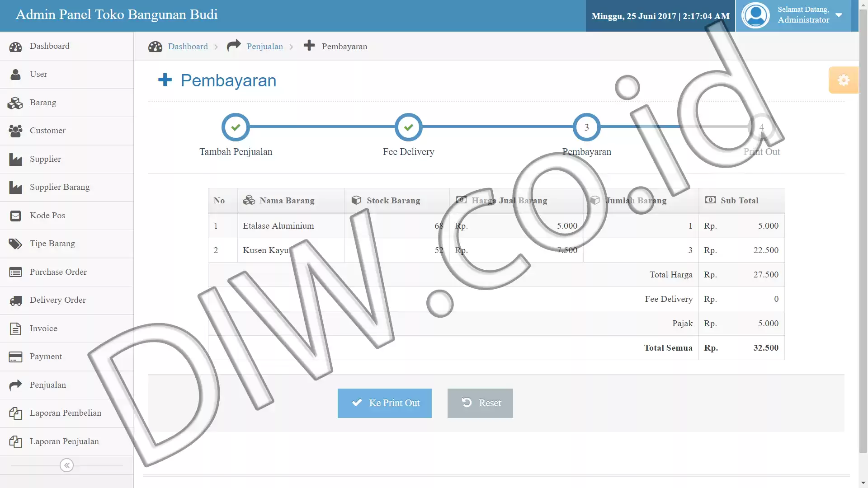
Task: Click the Nama Barang column header
Action: pos(291,201)
